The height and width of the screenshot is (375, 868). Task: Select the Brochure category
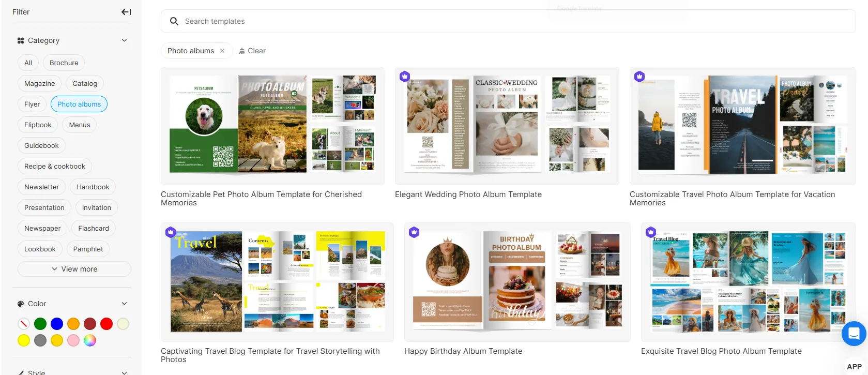pyautogui.click(x=64, y=63)
